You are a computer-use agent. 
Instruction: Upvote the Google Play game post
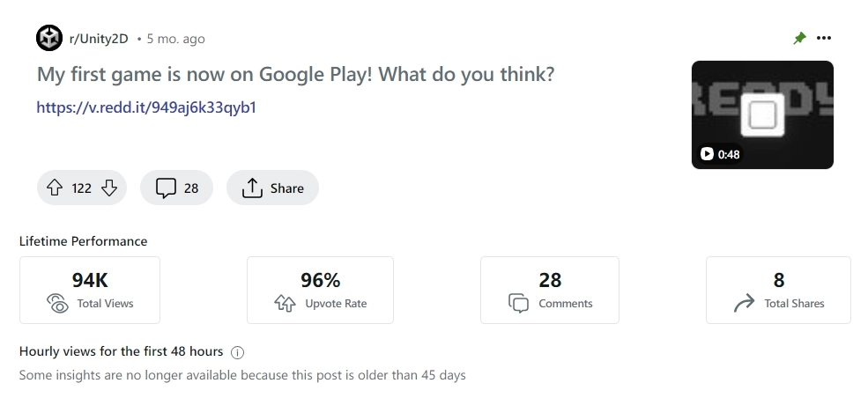pyautogui.click(x=55, y=188)
